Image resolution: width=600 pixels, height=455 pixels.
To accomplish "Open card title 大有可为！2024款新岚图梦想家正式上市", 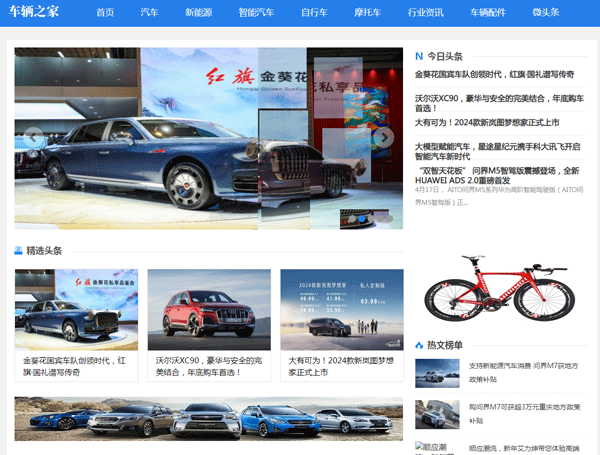I will [341, 366].
